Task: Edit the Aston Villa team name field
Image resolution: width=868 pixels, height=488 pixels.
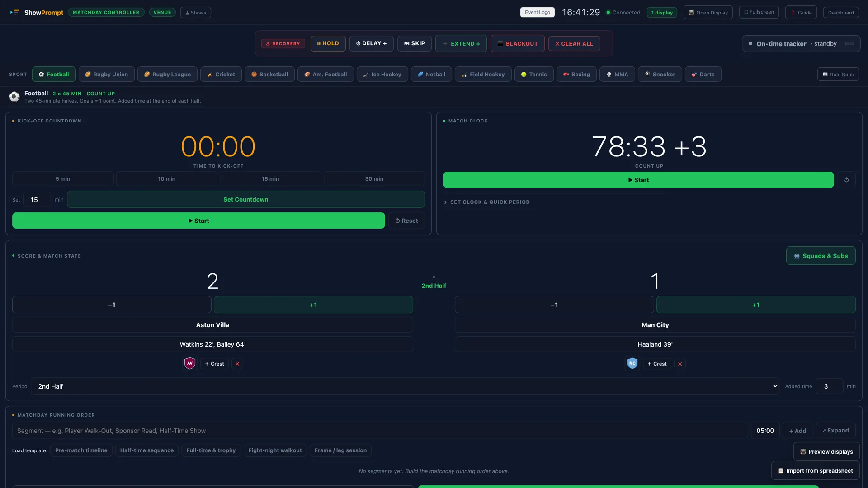Action: 212,325
